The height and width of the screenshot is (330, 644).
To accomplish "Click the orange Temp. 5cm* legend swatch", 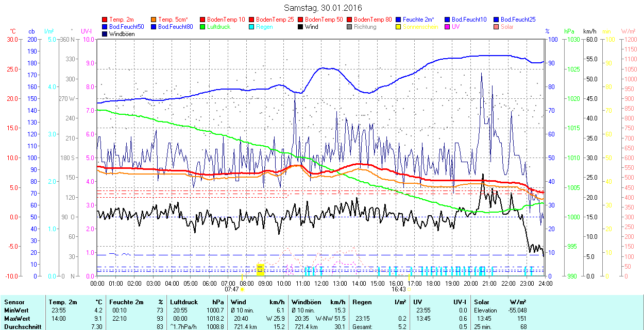I will [154, 20].
